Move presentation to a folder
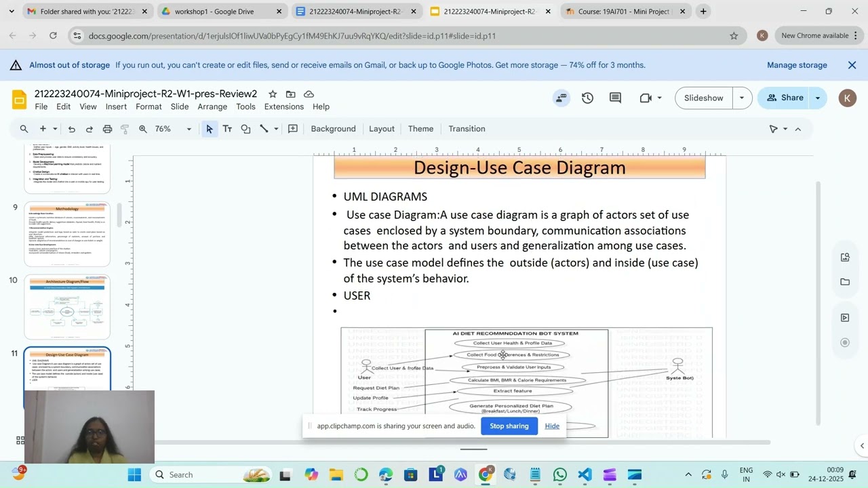Screen dimensions: 868x488 (291, 94)
